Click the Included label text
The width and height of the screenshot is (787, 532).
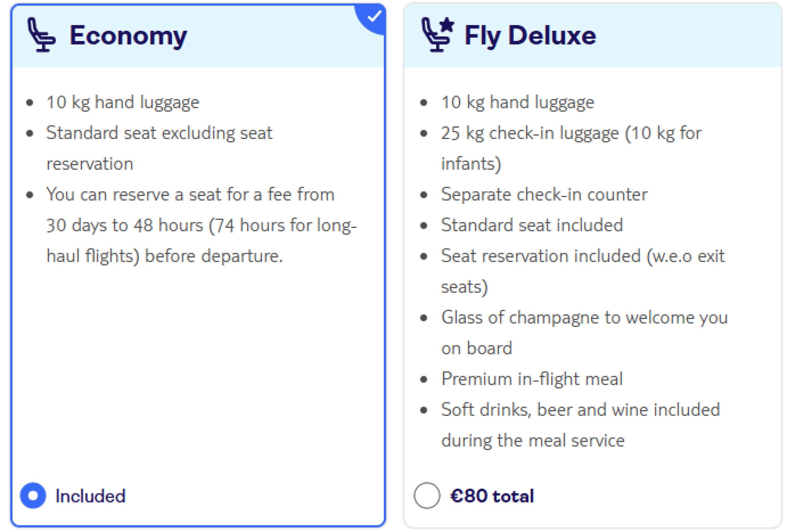[90, 496]
